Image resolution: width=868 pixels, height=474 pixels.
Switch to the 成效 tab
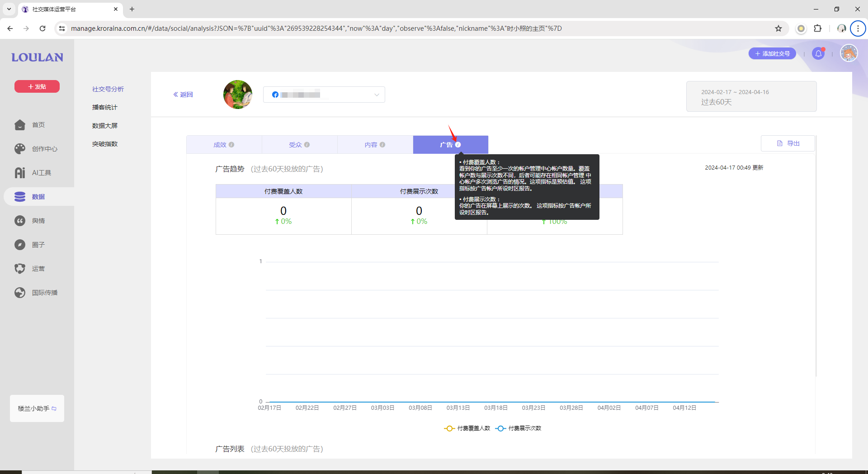[224, 145]
